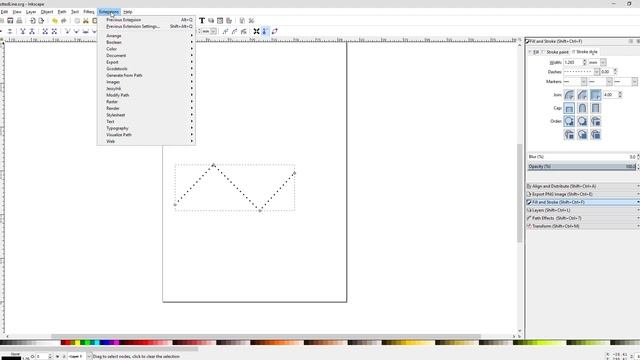The width and height of the screenshot is (640, 360).
Task: Click the Import toolbar icon
Action: 32,20
